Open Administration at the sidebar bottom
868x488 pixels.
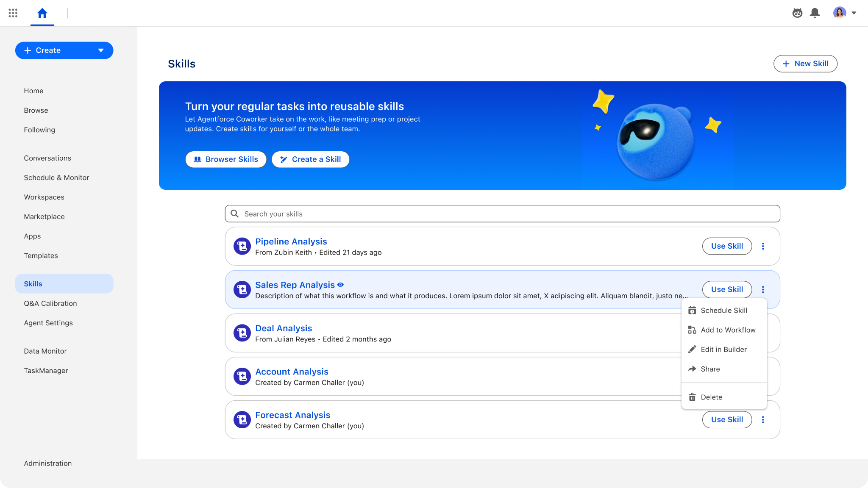(48, 463)
